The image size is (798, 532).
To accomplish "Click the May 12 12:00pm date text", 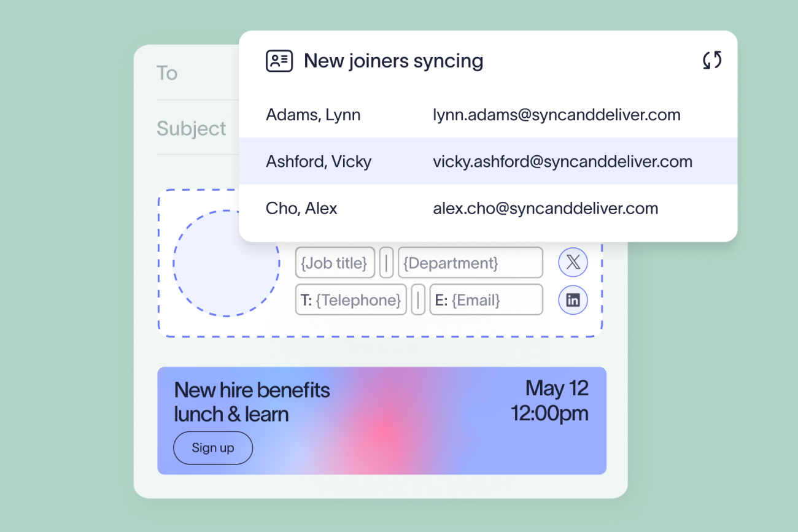I will pyautogui.click(x=549, y=401).
